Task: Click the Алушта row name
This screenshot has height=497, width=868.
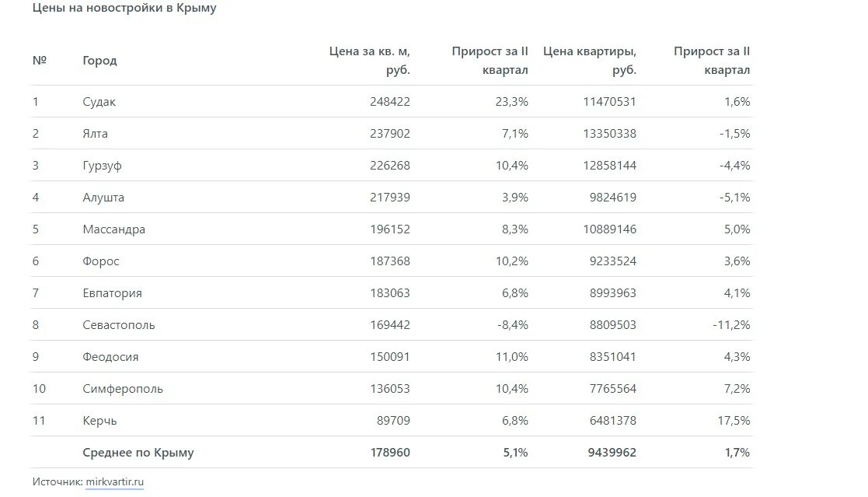Action: [103, 198]
